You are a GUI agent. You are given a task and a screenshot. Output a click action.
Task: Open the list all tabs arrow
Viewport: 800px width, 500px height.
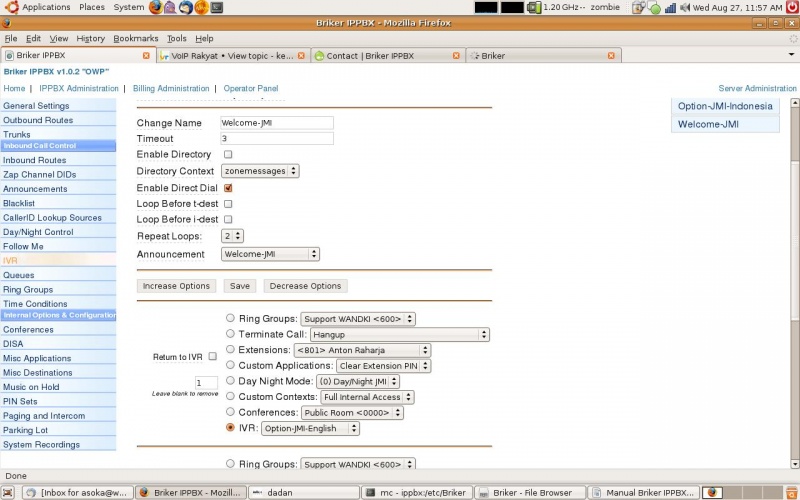[791, 54]
